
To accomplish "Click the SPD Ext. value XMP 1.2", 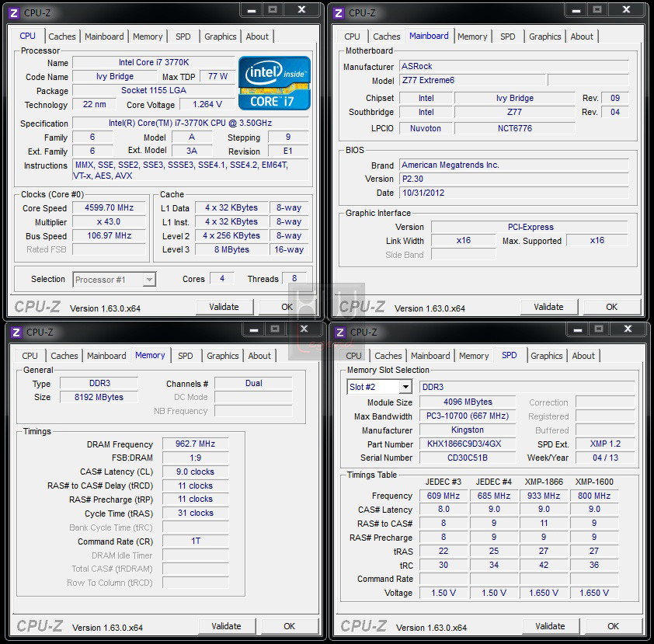I will click(x=605, y=444).
